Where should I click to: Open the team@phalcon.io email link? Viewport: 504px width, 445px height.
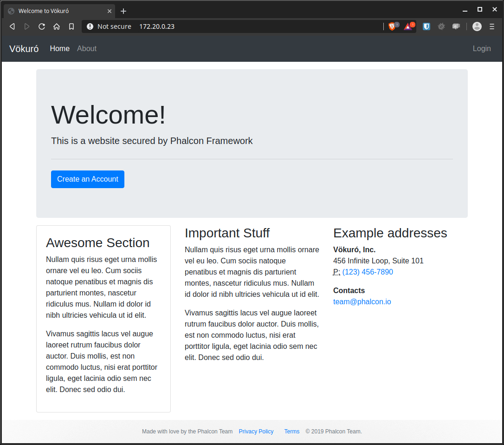pos(362,302)
